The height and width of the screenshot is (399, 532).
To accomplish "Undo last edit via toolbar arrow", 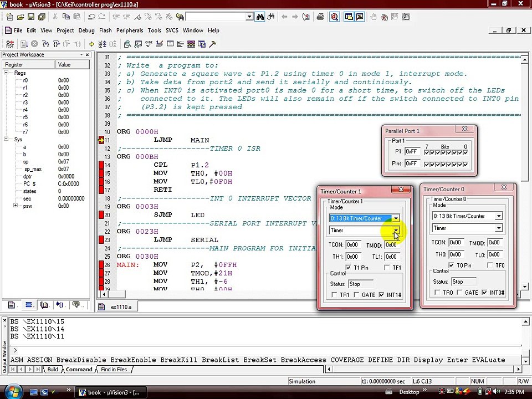I will tap(91, 17).
